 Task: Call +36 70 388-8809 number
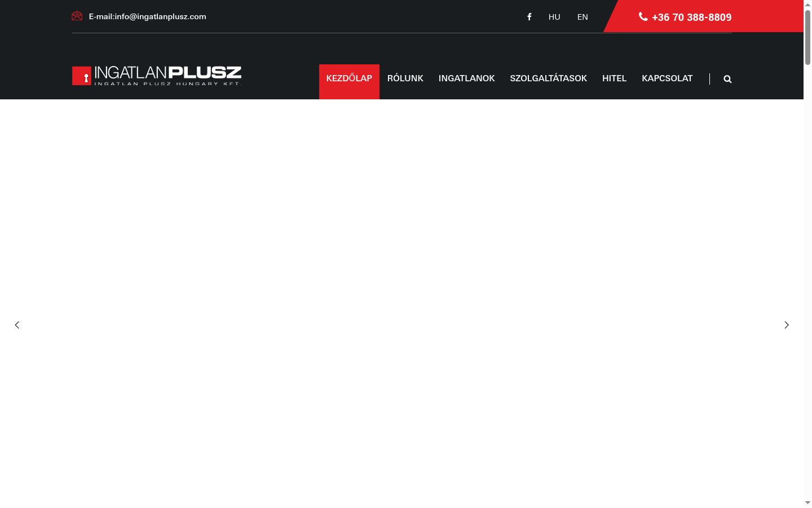(x=692, y=17)
